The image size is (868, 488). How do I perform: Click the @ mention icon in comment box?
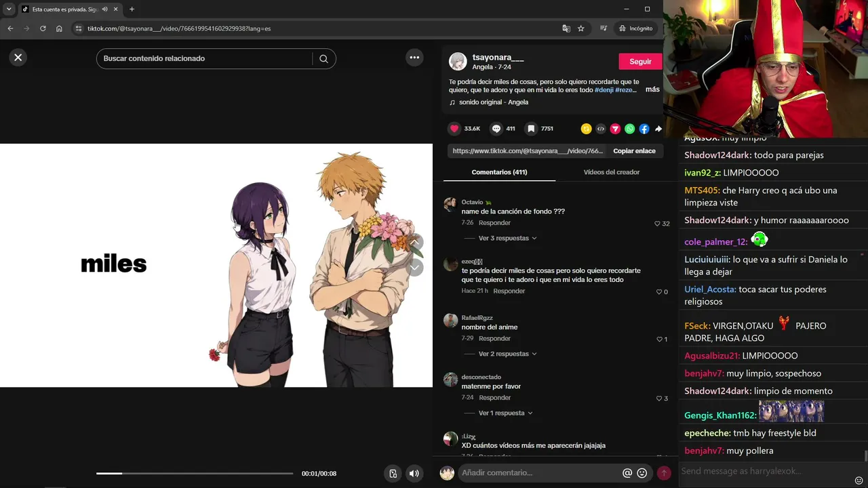point(627,473)
